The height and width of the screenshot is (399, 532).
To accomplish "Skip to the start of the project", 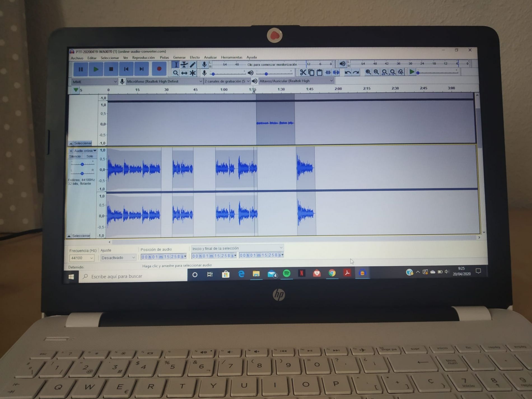I will [x=126, y=69].
